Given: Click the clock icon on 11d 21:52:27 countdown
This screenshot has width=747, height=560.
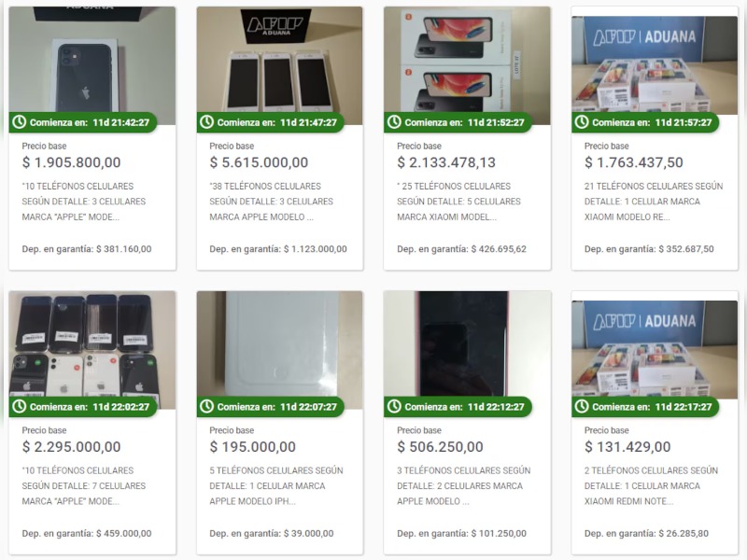Looking at the screenshot, I should pos(394,122).
